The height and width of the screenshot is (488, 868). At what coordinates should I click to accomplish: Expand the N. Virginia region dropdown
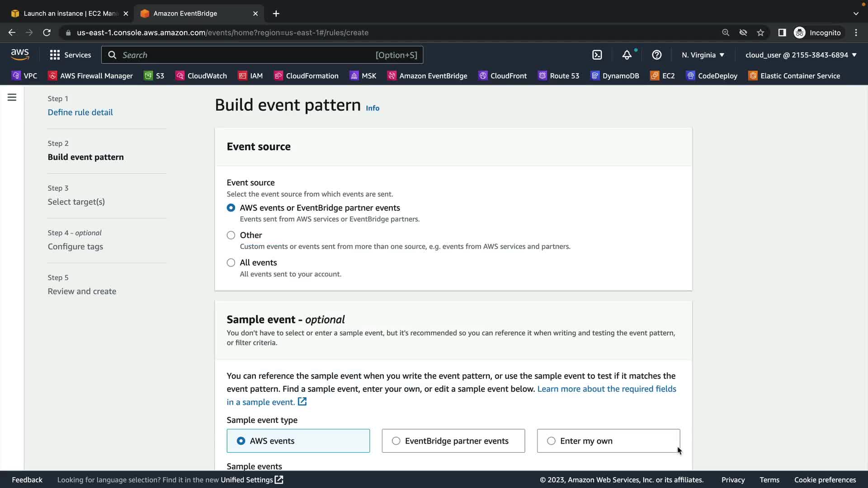coord(703,55)
